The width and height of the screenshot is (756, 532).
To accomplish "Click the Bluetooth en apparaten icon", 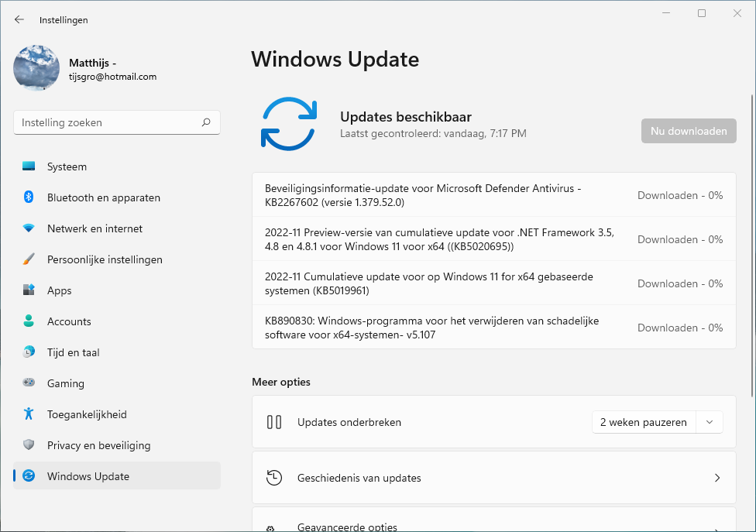I will (29, 197).
